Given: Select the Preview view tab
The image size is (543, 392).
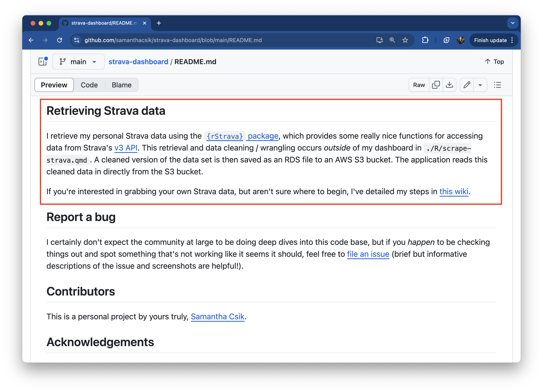Looking at the screenshot, I should (54, 85).
